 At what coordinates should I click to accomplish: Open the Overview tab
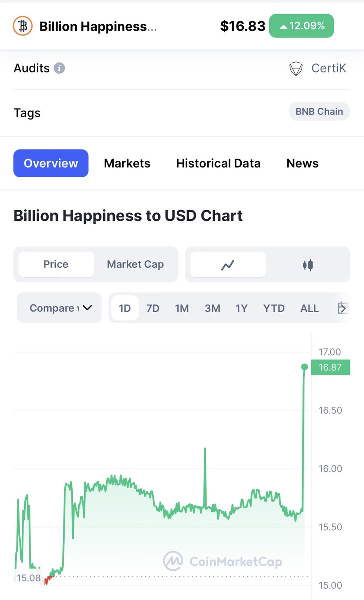click(x=51, y=163)
